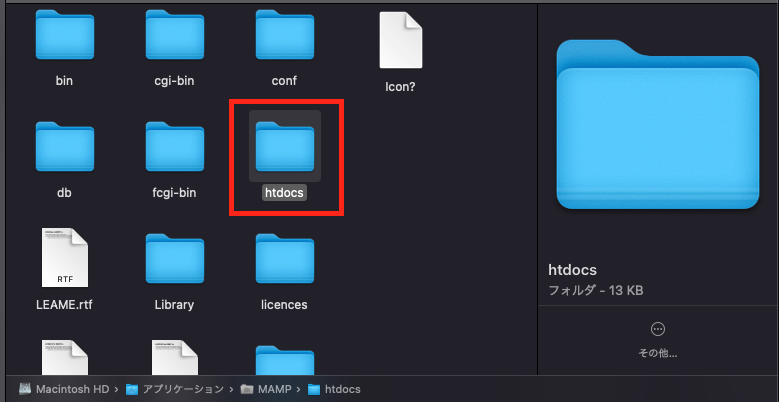Select the licences folder icon

tap(285, 258)
